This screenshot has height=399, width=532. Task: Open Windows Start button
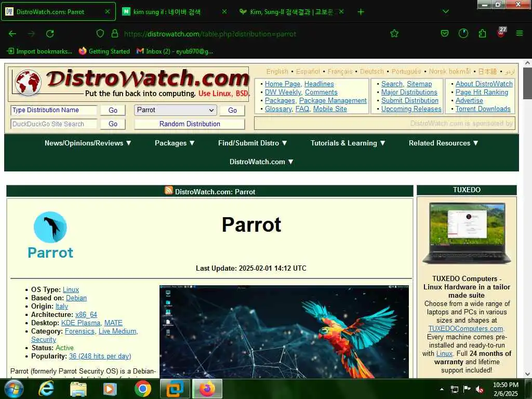[x=14, y=389]
